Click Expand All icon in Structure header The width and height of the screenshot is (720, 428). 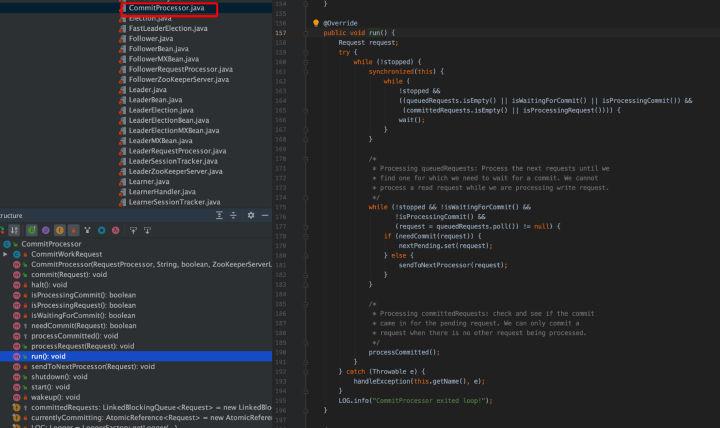tap(219, 215)
